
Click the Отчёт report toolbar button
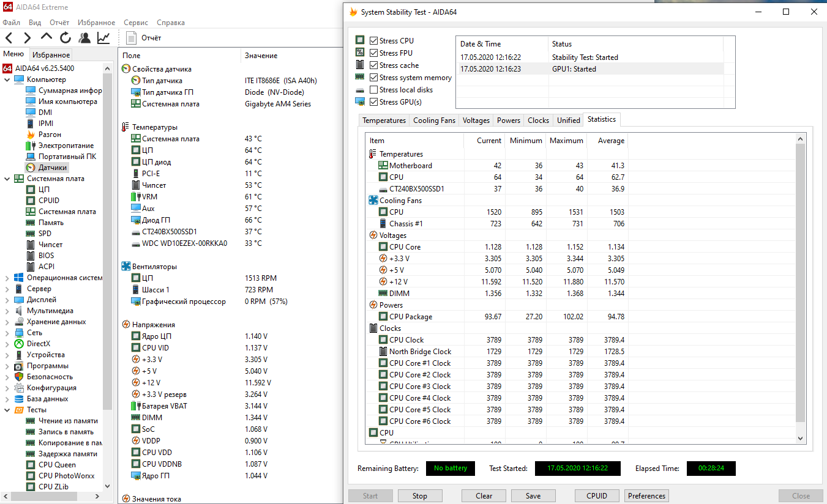pyautogui.click(x=144, y=38)
